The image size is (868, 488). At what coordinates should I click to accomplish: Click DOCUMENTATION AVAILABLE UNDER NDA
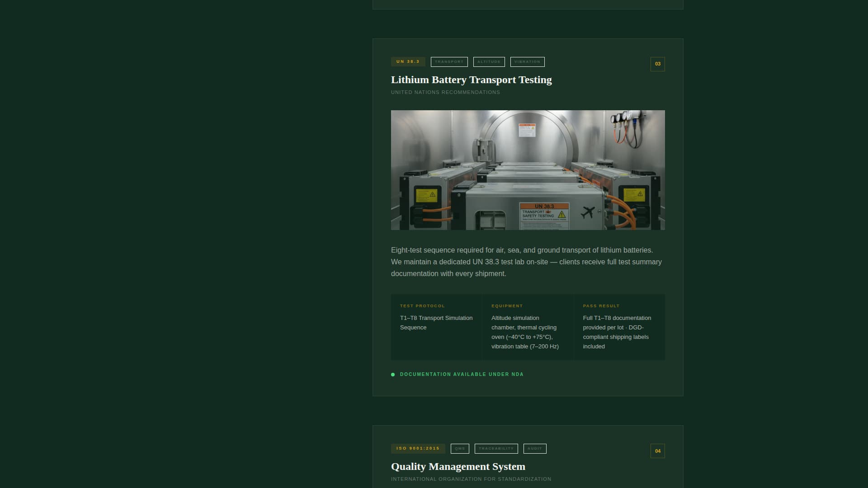pos(461,374)
